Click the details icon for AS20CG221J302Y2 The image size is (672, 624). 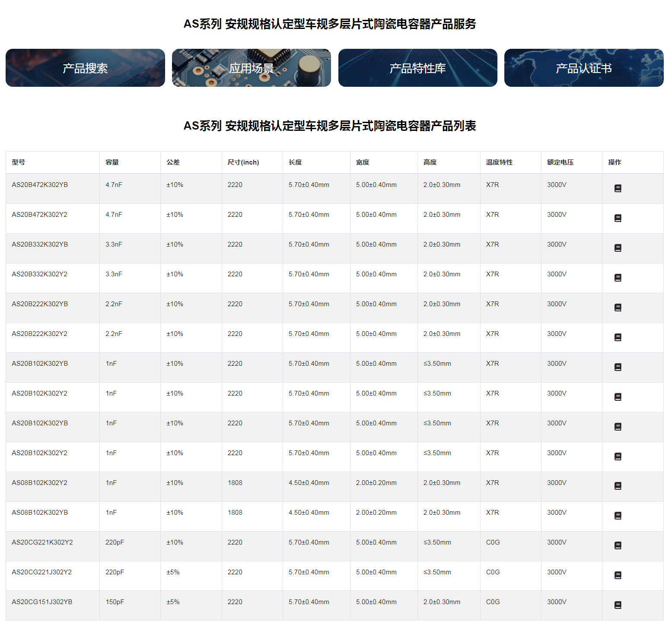(x=618, y=576)
